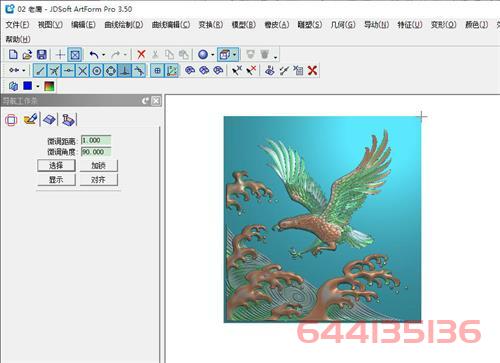This screenshot has height=363, width=500.
Task: Open the 编辑(E) menu
Action: (83, 25)
